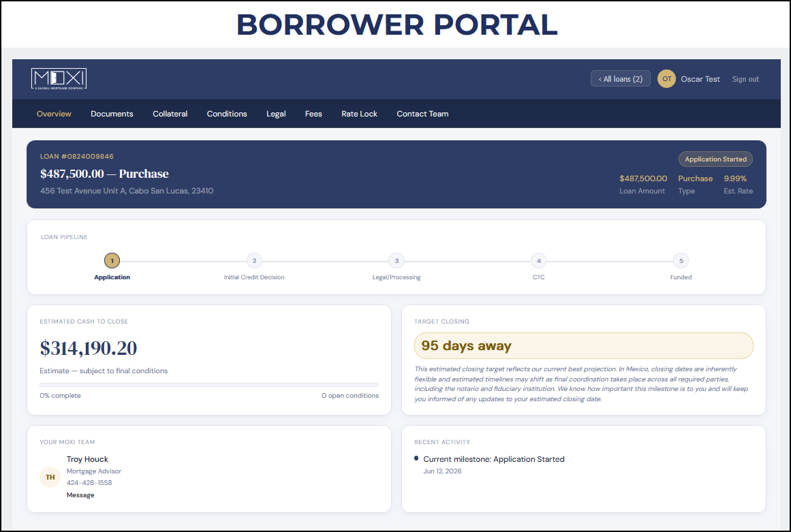Click the OT user avatar

pos(666,78)
